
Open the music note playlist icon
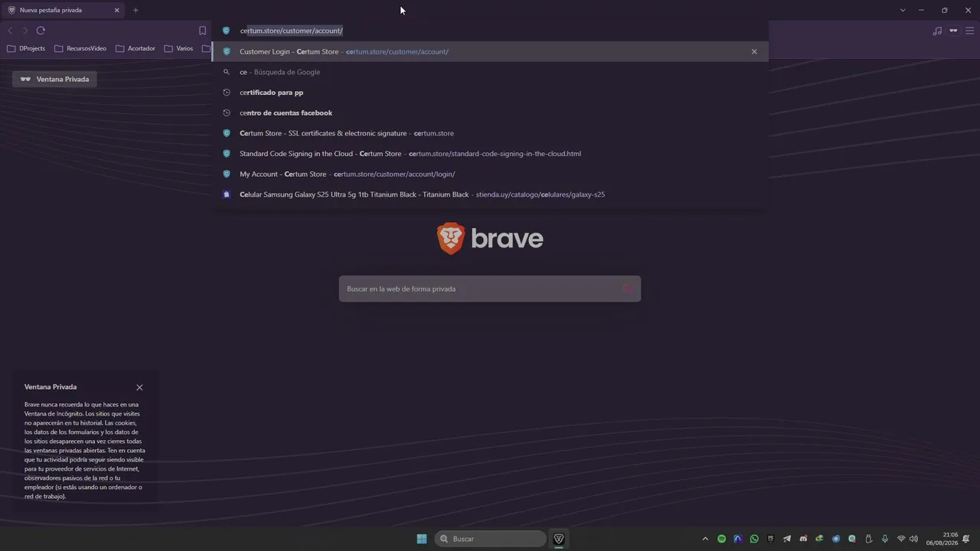937,31
